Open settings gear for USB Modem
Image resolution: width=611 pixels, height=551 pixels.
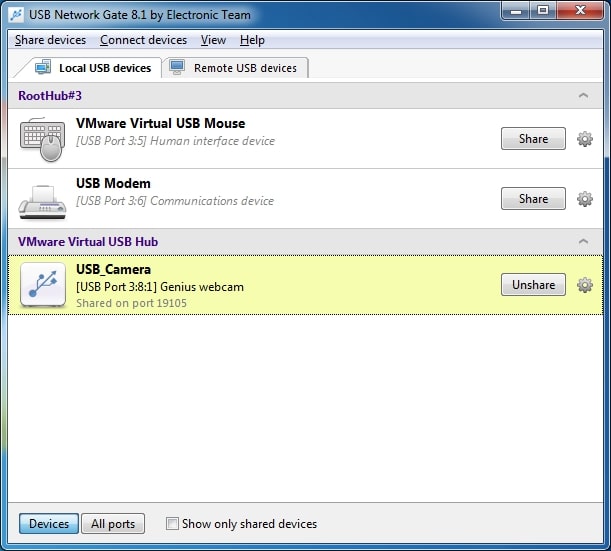click(585, 199)
